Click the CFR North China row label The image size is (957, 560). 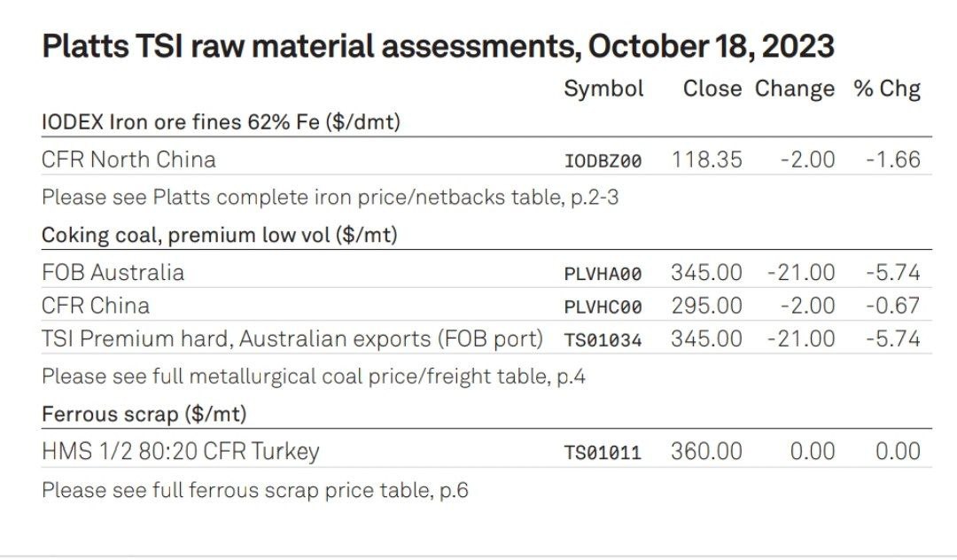(128, 159)
